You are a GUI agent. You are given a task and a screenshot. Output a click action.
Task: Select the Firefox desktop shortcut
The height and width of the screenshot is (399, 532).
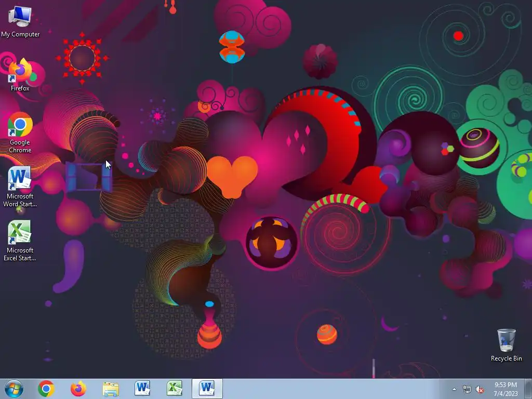click(x=20, y=75)
